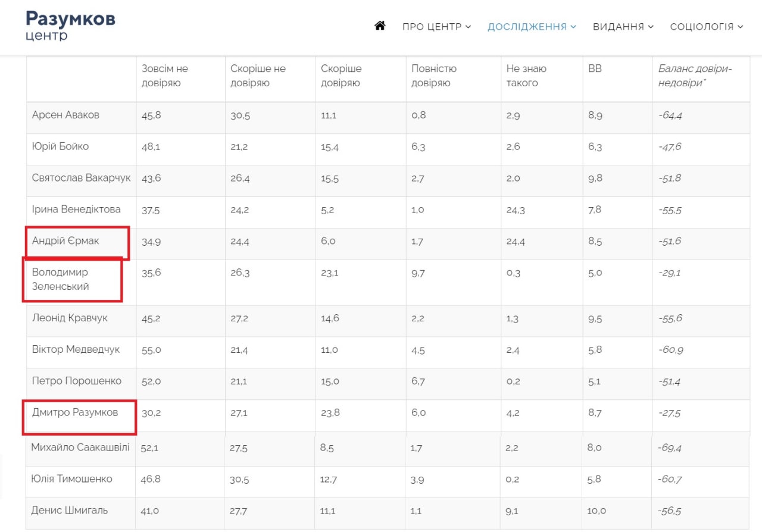Click Бойко's 'Скоріше не довіряю' value 21,2
The width and height of the screenshot is (762, 532).
coord(239,147)
